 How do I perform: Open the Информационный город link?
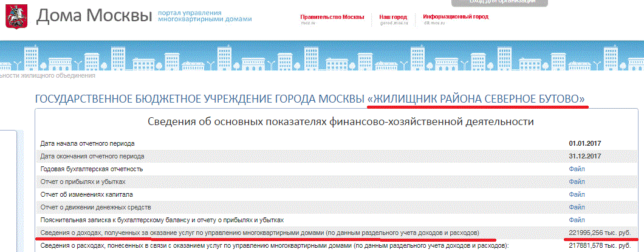[456, 17]
